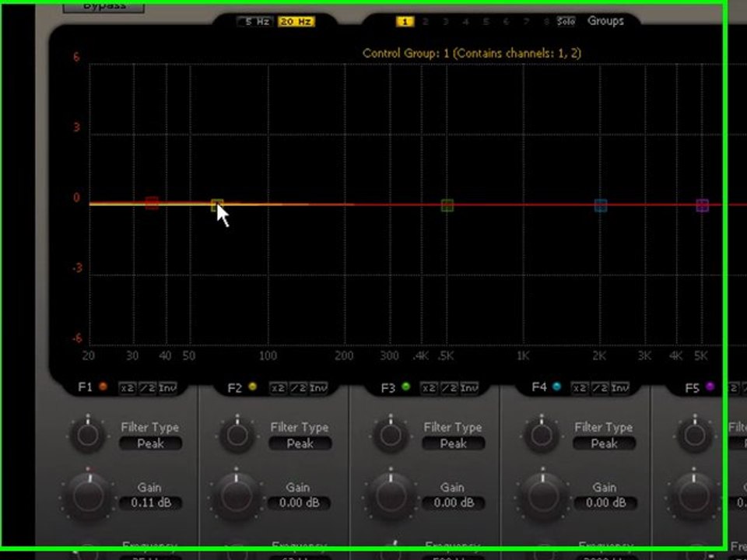Click the Control Group: 1 channels text
Image resolution: width=747 pixels, height=560 pixels.
coord(472,54)
